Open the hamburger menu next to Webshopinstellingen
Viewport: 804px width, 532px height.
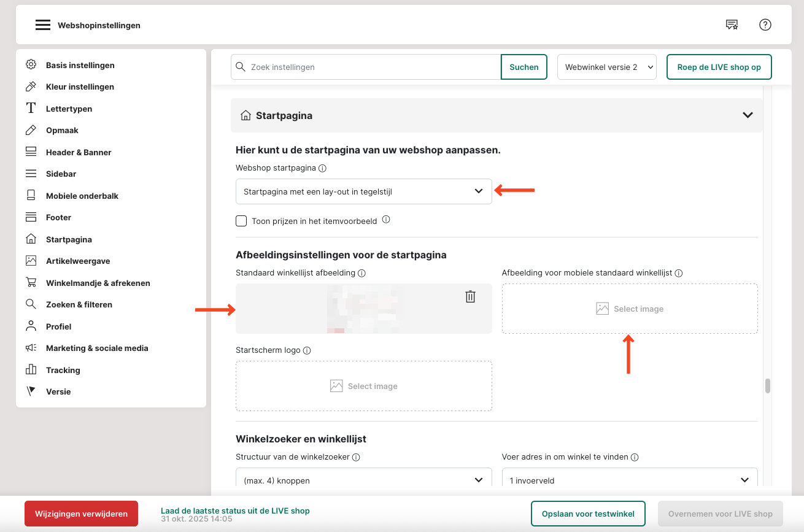pos(42,25)
